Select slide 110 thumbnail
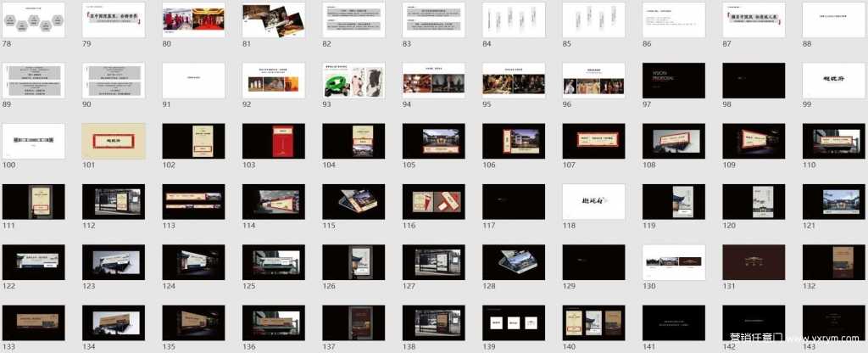Viewport: 868px width, 353px height. (834, 141)
